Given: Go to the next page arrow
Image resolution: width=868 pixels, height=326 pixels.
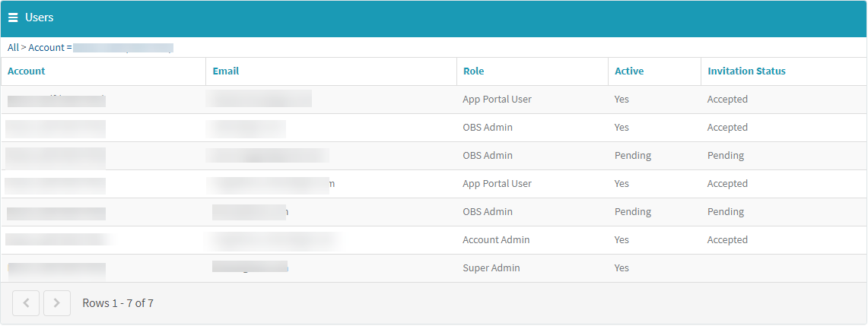Looking at the screenshot, I should tap(57, 303).
